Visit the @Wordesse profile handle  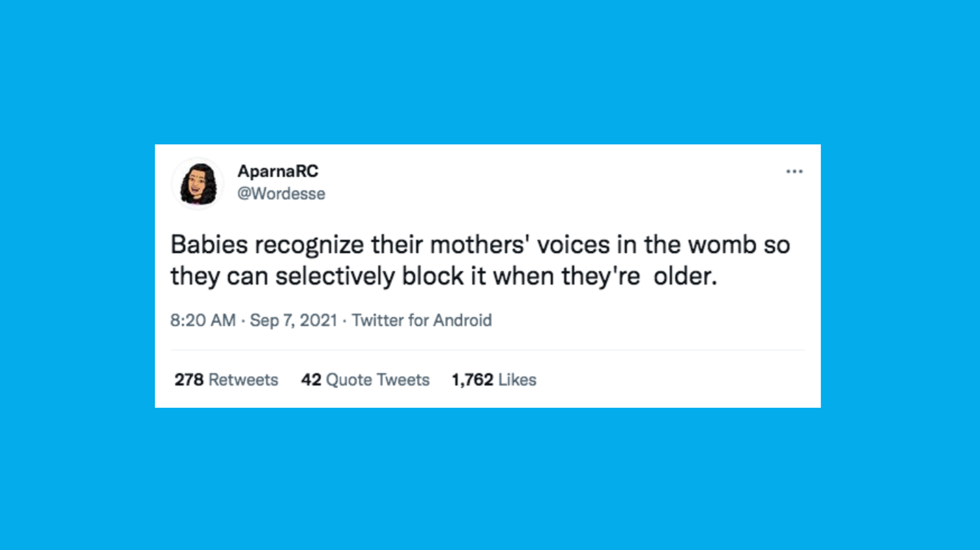tap(281, 193)
